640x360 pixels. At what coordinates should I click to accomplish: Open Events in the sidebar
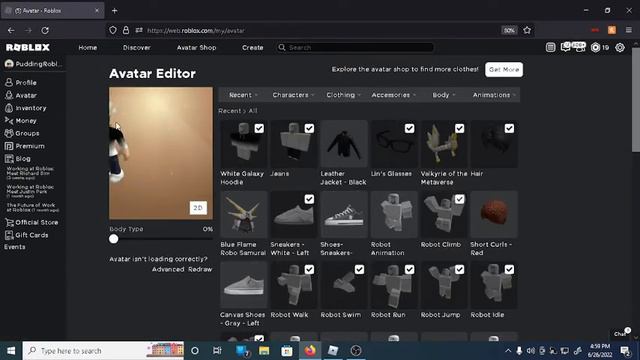coord(15,247)
